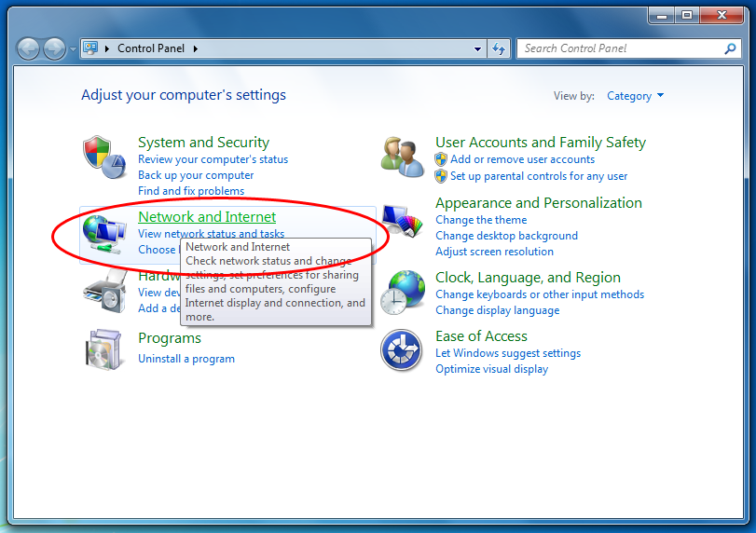The width and height of the screenshot is (756, 533).
Task: Click the Forward navigation arrow button
Action: coord(54,48)
